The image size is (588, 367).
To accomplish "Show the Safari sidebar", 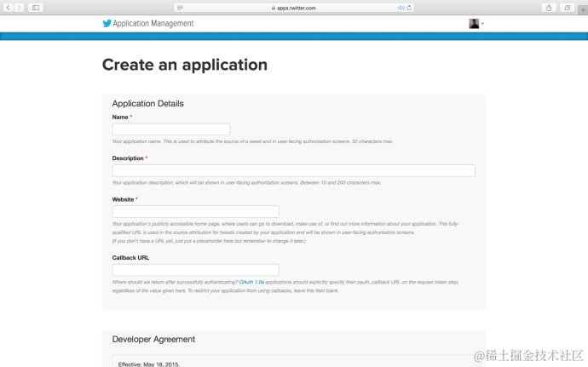I will tap(36, 8).
